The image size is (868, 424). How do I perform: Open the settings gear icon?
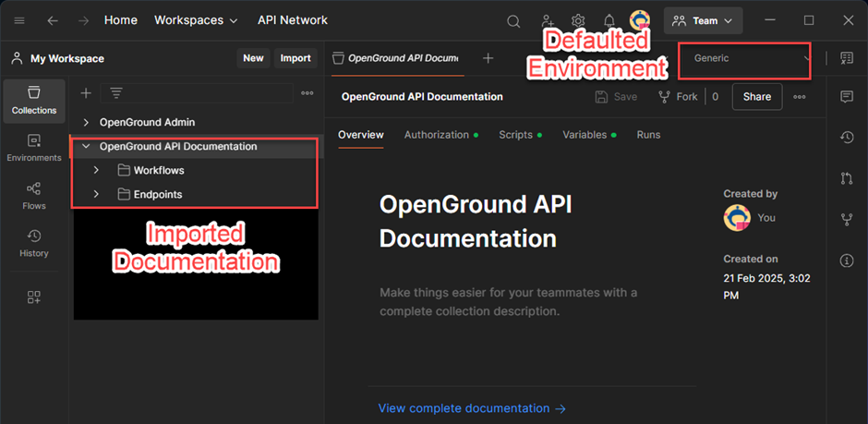[x=578, y=21]
